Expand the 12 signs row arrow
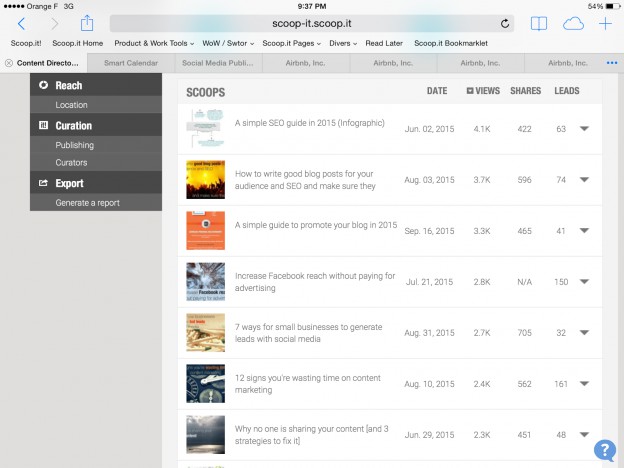624x468 pixels. point(584,384)
